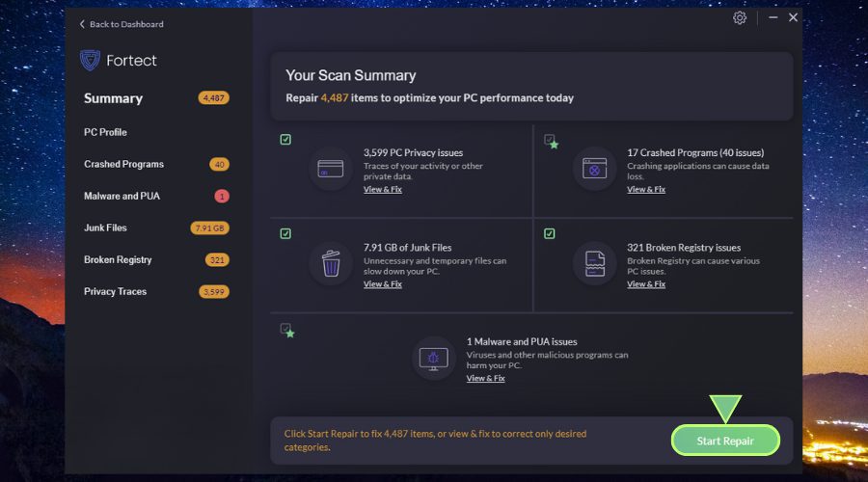Open View & Fix for Malware issues
Image resolution: width=868 pixels, height=482 pixels.
(x=485, y=379)
